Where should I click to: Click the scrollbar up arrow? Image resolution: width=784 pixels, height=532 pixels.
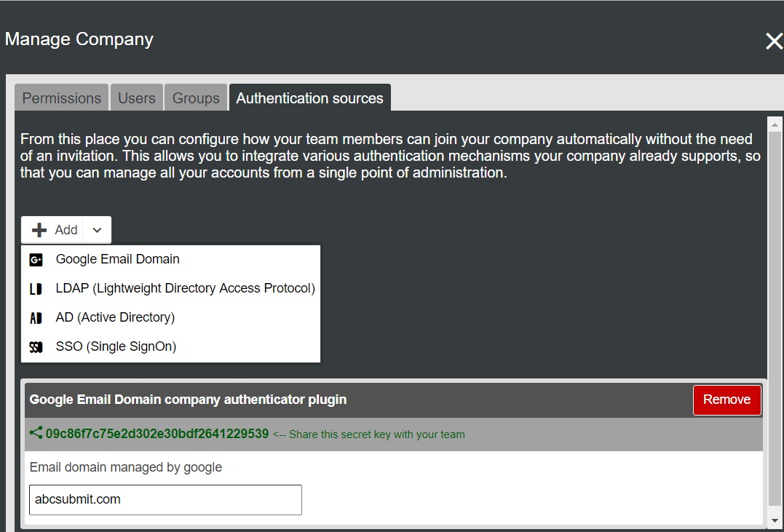pyautogui.click(x=775, y=123)
